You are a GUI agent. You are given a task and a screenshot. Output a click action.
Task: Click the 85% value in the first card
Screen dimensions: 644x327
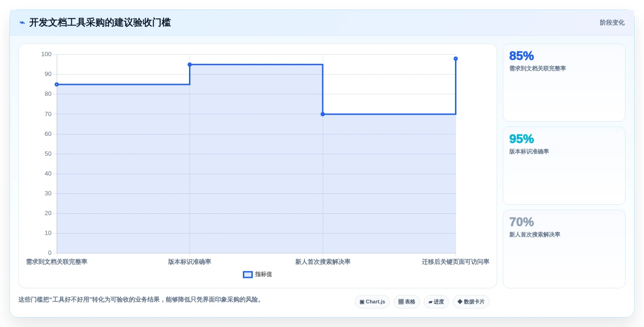522,56
